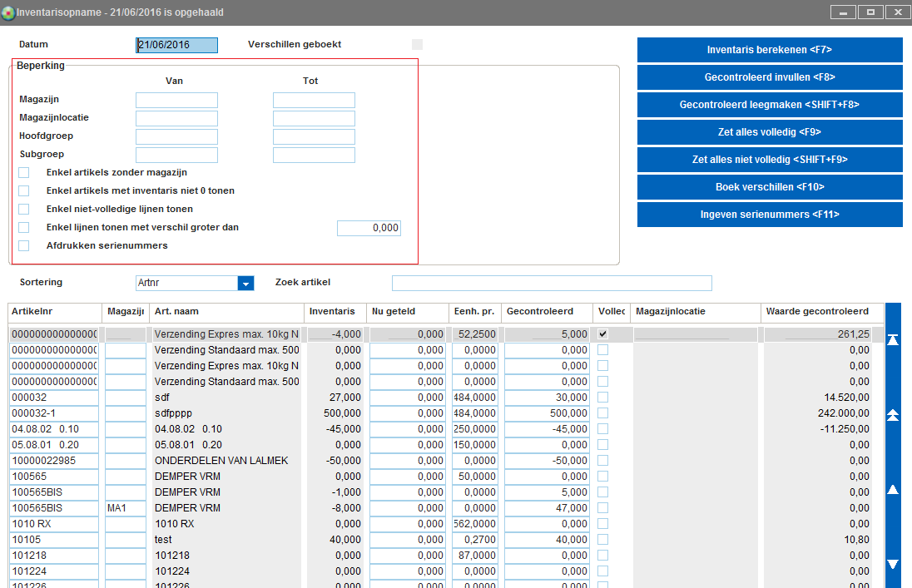
Task: Click the application icon in title bar
Action: click(8, 12)
